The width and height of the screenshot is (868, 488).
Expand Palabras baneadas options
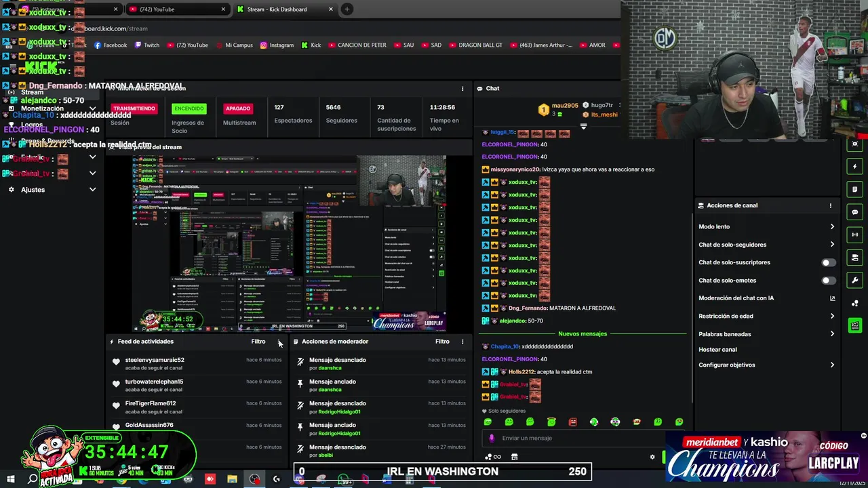tap(832, 333)
